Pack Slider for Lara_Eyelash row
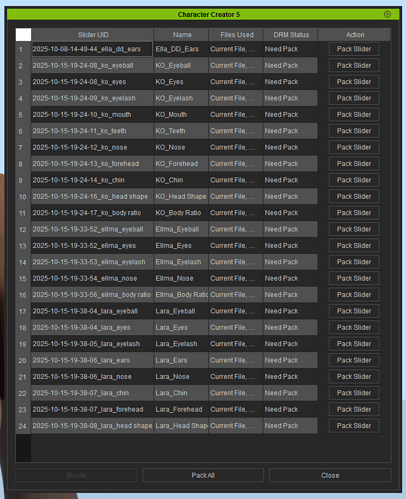Screen dimensions: 406x499 [354, 344]
